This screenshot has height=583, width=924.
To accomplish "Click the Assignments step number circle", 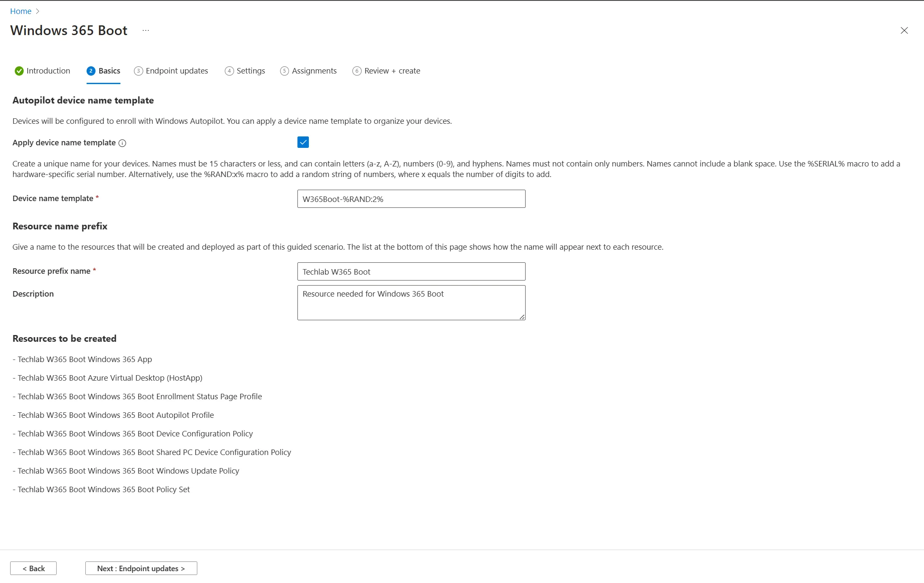I will [x=284, y=71].
